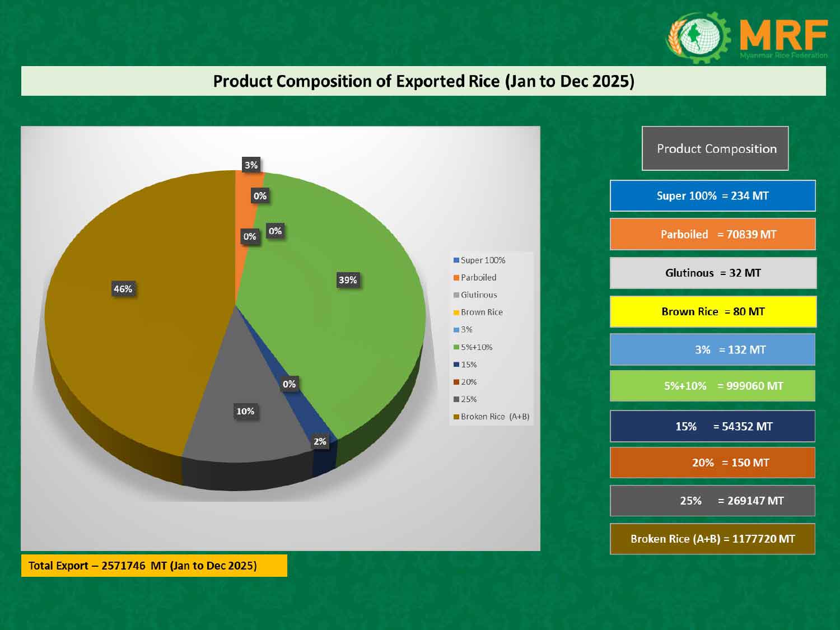Select the 10% gray pie slice label
Image resolution: width=840 pixels, height=630 pixels.
[x=245, y=411]
